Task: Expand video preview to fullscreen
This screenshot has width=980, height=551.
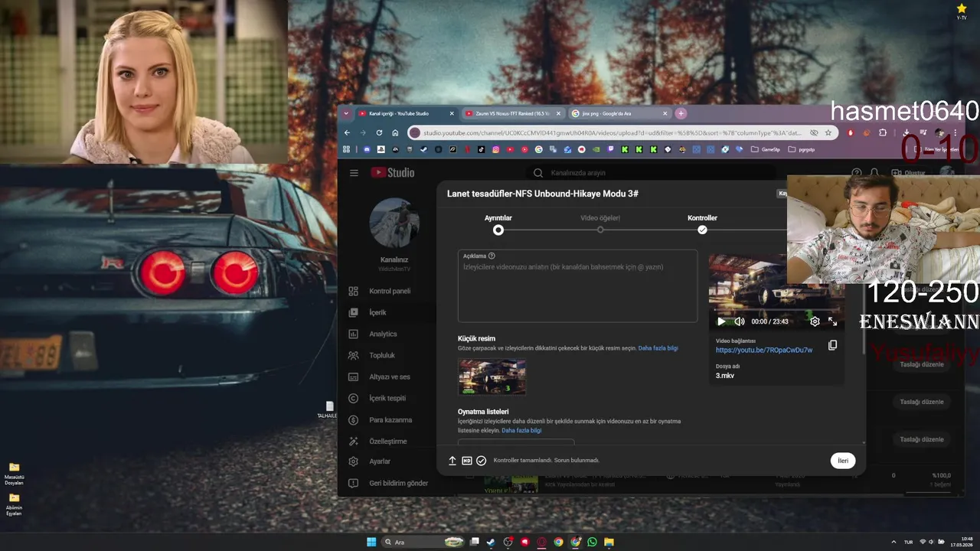Action: [832, 321]
